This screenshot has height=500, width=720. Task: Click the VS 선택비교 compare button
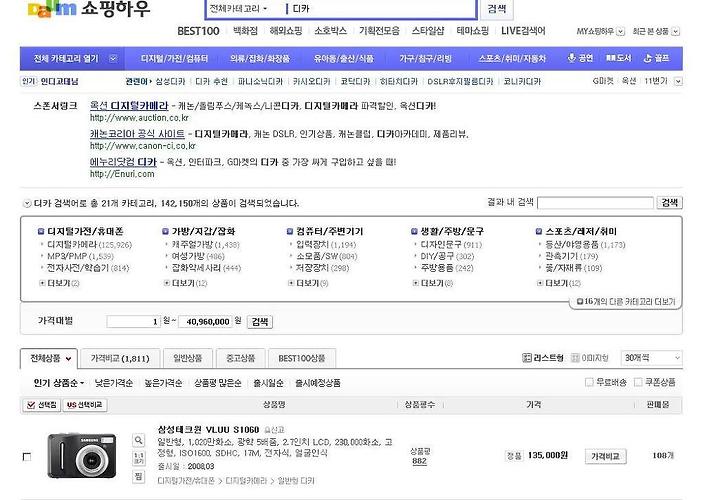tap(85, 405)
